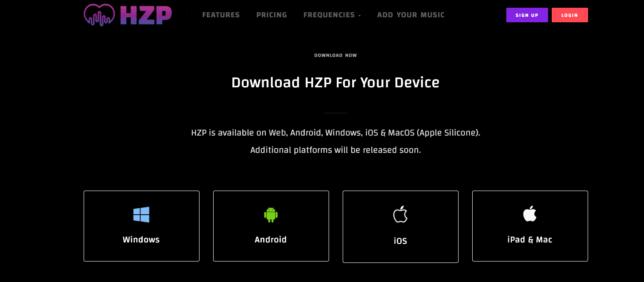Click the Download Now small caption

[335, 55]
